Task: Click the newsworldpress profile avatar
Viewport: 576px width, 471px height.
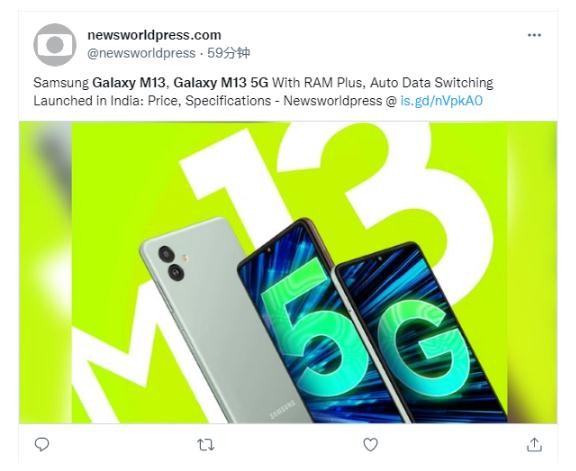Action: [55, 45]
